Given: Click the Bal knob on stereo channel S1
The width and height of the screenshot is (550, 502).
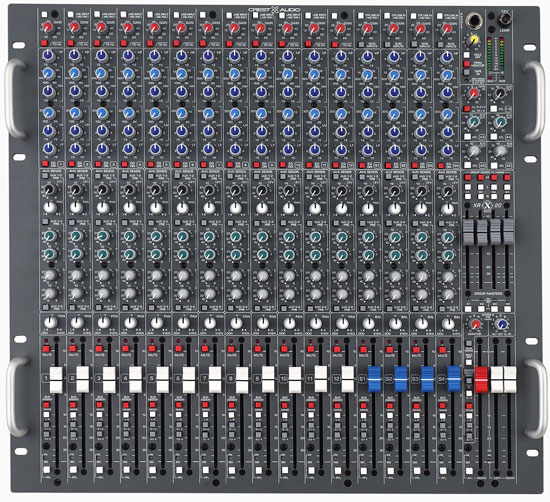Looking at the screenshot, I should point(369,323).
